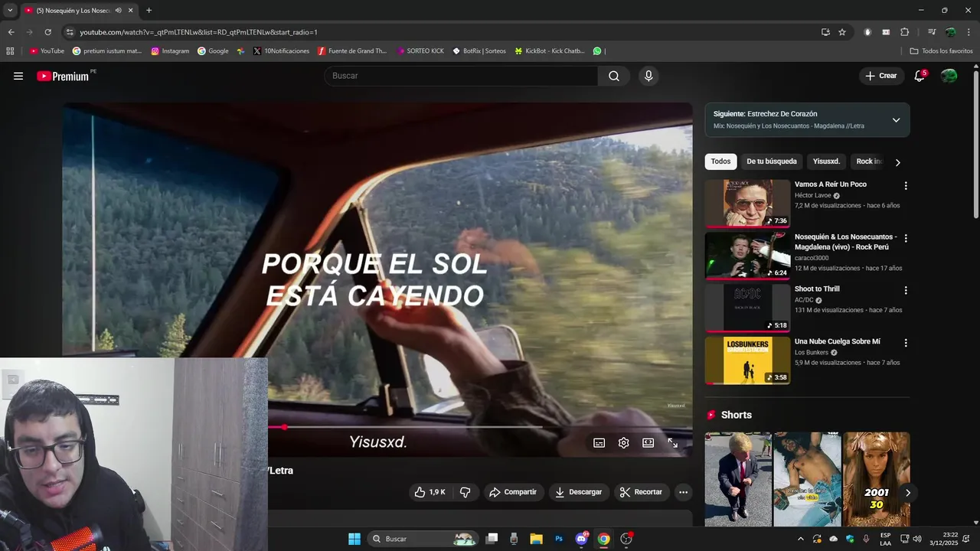Open the more actions ellipsis below video
The width and height of the screenshot is (980, 551).
tap(684, 492)
